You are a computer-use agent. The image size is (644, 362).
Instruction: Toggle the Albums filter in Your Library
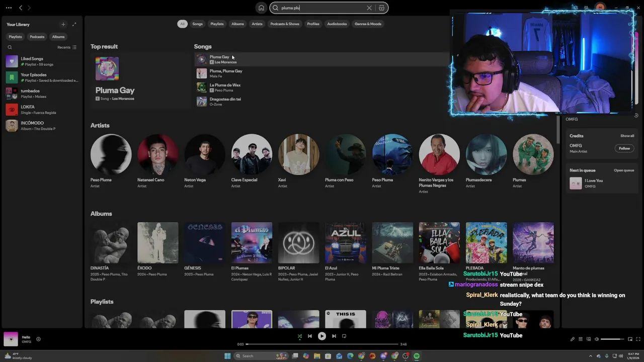(x=58, y=37)
